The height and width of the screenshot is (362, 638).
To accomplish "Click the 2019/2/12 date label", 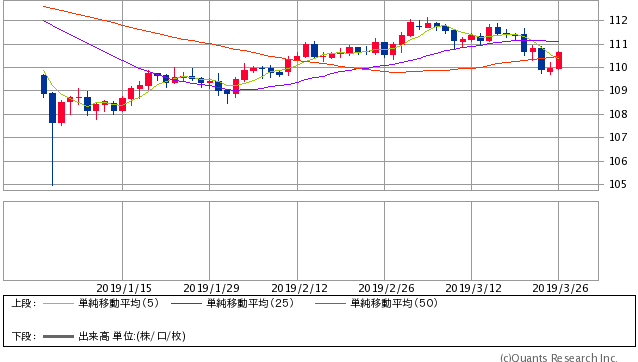I will pyautogui.click(x=299, y=288).
